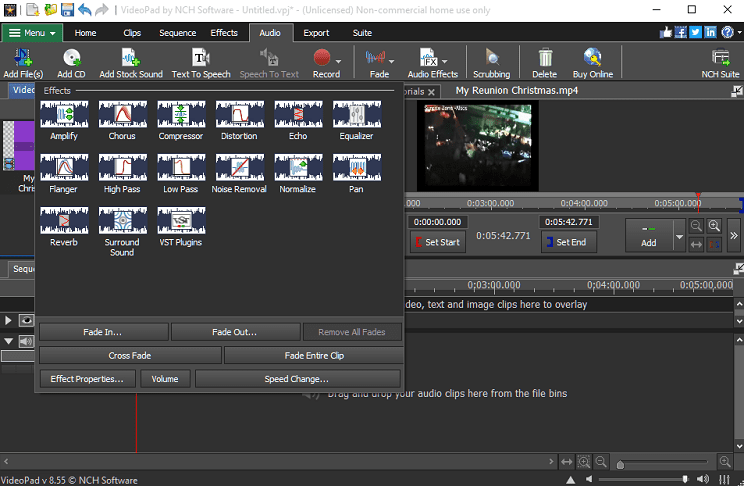
Task: Open the help icon dropdown
Action: [x=739, y=32]
